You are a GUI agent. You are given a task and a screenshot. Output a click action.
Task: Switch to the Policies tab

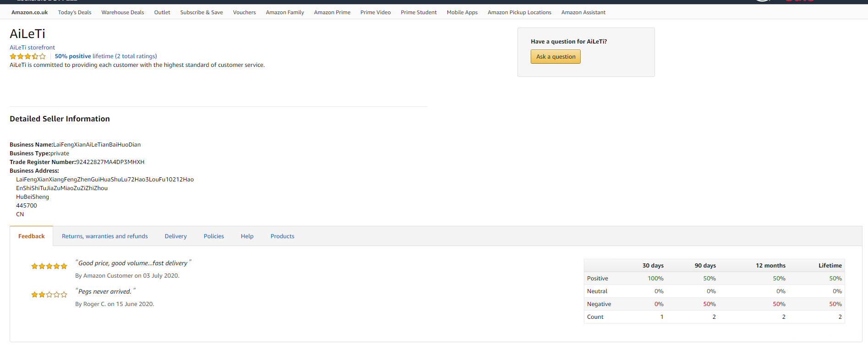[214, 236]
